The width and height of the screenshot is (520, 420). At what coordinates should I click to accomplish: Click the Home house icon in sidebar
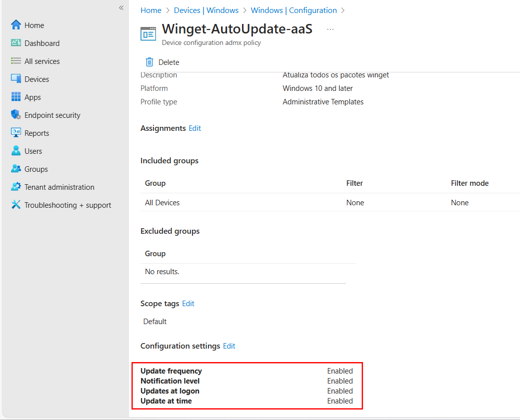coord(16,25)
